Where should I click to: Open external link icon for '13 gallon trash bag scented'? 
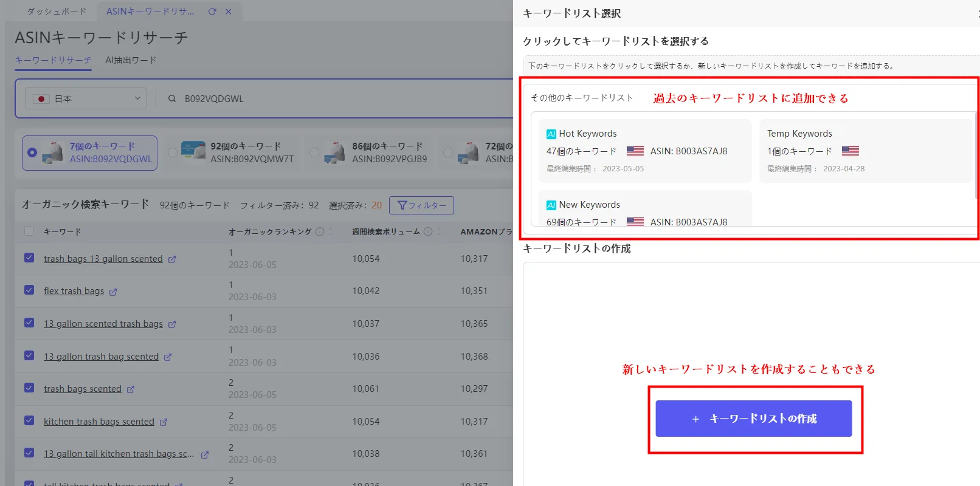point(168,357)
